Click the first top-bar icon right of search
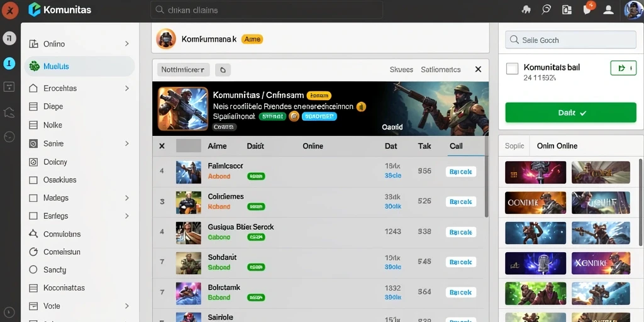The image size is (644, 322). (x=526, y=10)
